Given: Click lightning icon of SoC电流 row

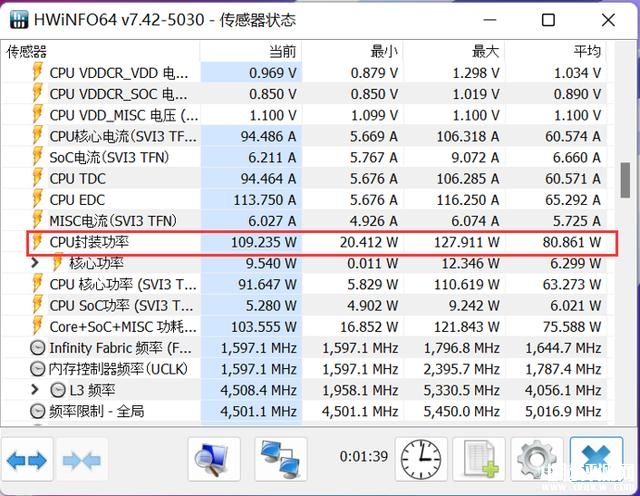Looking at the screenshot, I should pos(38,157).
